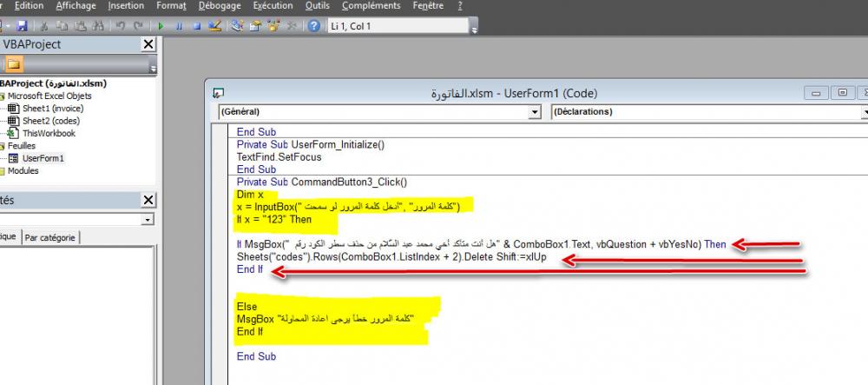This screenshot has width=868, height=385.
Task: Click the Pause (break) execution icon
Action: click(x=180, y=26)
